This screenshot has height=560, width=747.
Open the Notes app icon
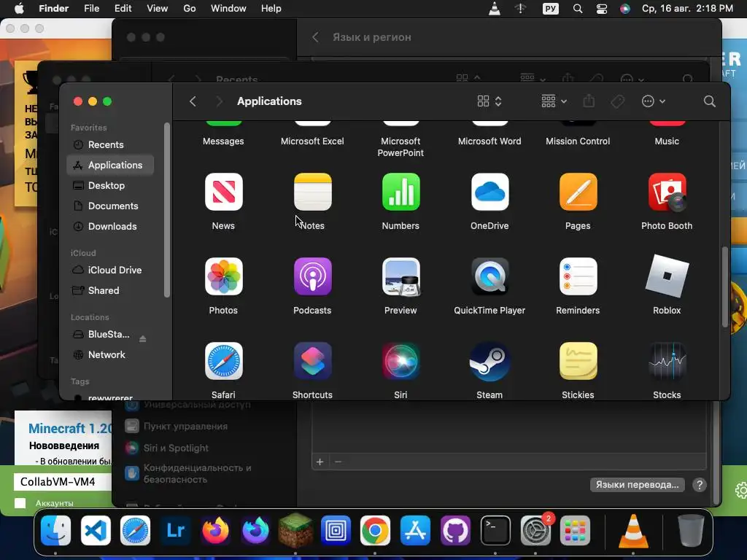pyautogui.click(x=312, y=192)
